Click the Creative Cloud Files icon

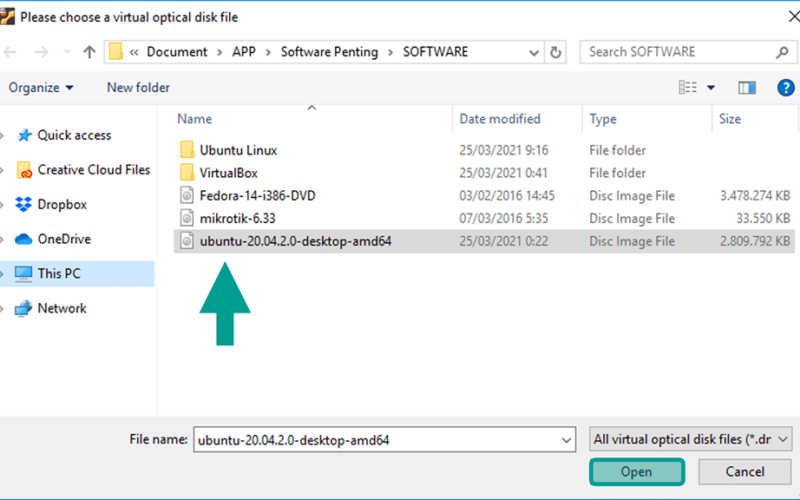coord(24,170)
